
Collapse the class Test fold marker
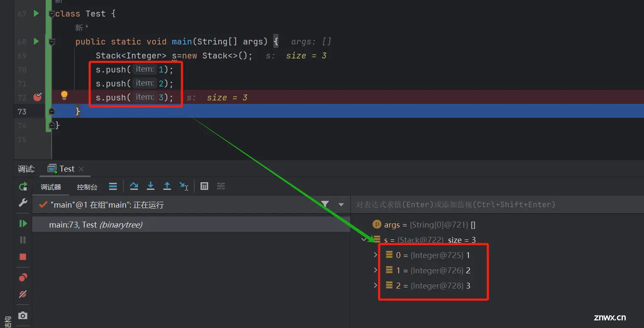click(52, 14)
